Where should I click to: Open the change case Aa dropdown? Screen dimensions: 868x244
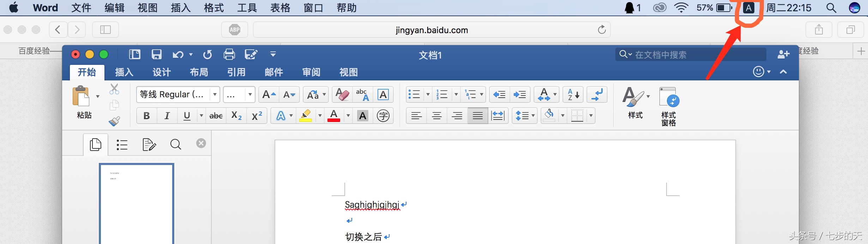coord(316,94)
